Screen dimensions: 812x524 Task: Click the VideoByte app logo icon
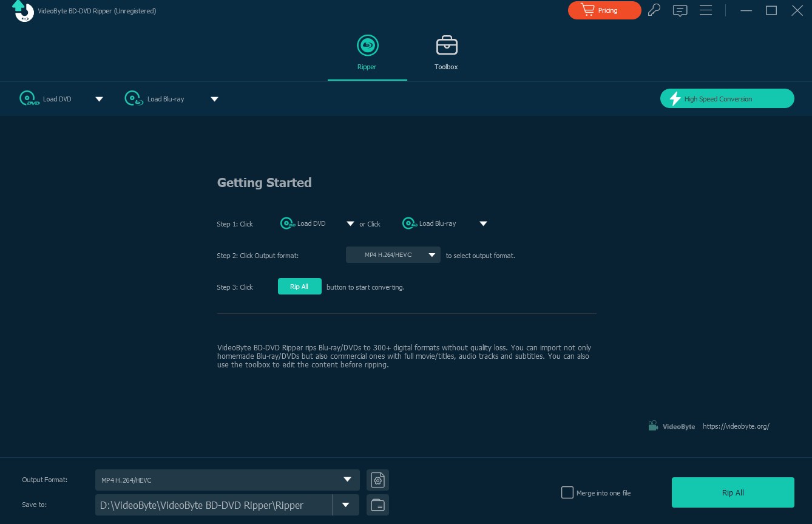pyautogui.click(x=21, y=11)
